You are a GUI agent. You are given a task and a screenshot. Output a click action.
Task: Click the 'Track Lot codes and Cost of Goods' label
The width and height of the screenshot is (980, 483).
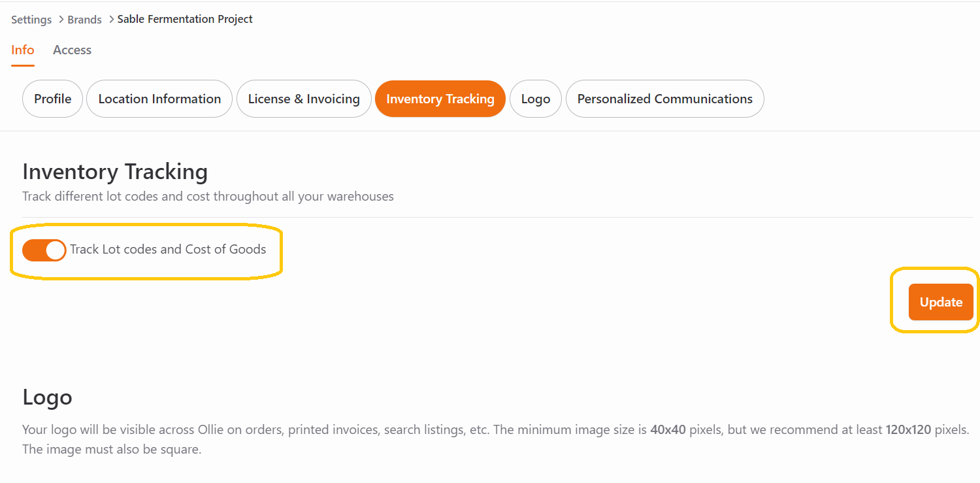(168, 249)
